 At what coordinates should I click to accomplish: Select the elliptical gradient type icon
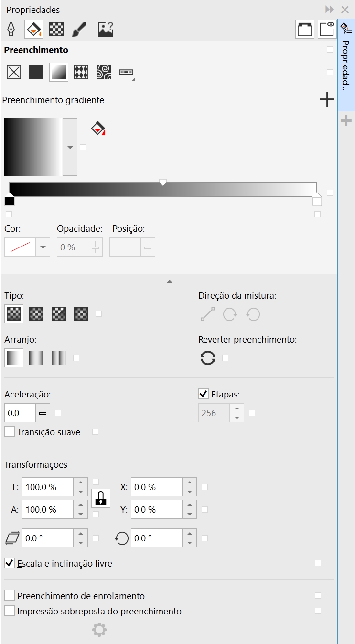tap(36, 314)
